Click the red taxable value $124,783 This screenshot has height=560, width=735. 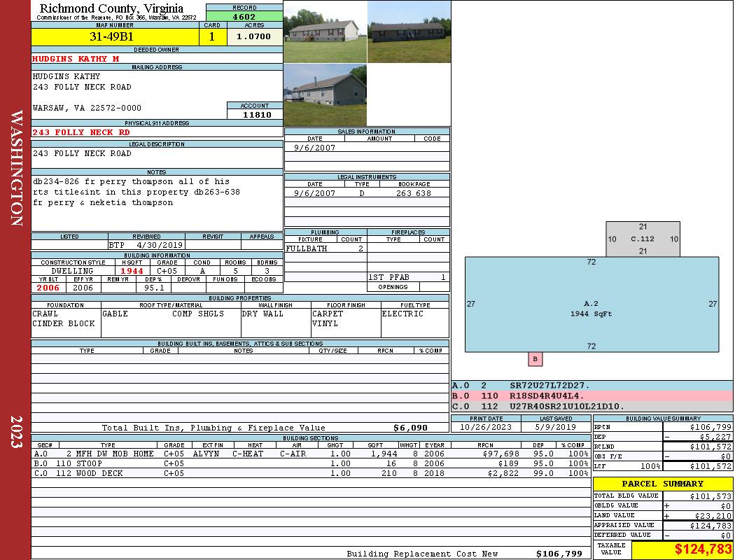tap(682, 549)
